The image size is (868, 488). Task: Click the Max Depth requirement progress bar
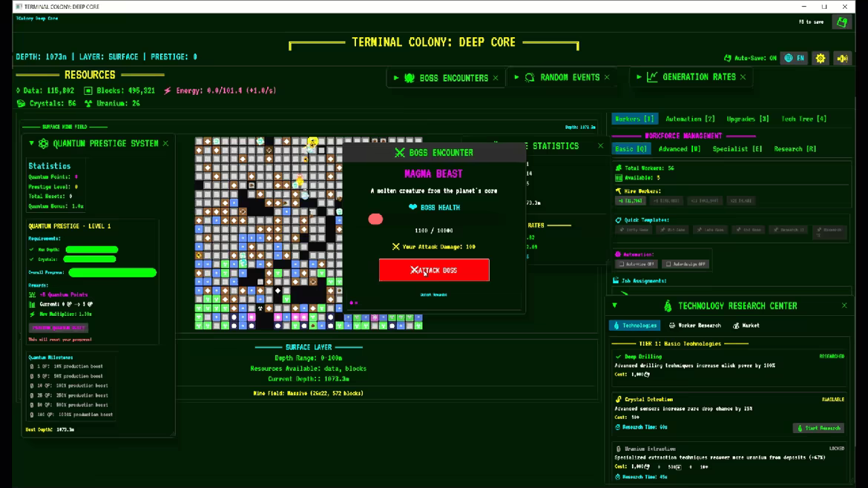91,249
